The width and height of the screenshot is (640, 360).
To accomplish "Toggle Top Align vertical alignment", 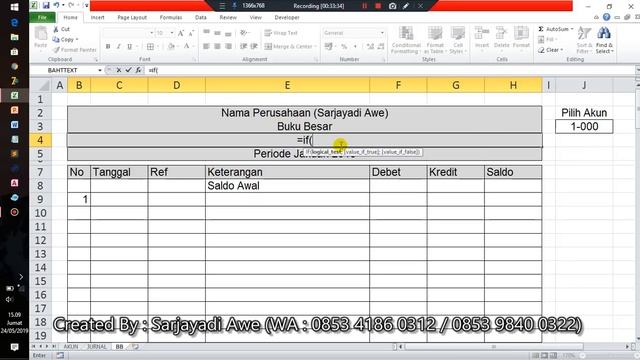I will tap(206, 33).
